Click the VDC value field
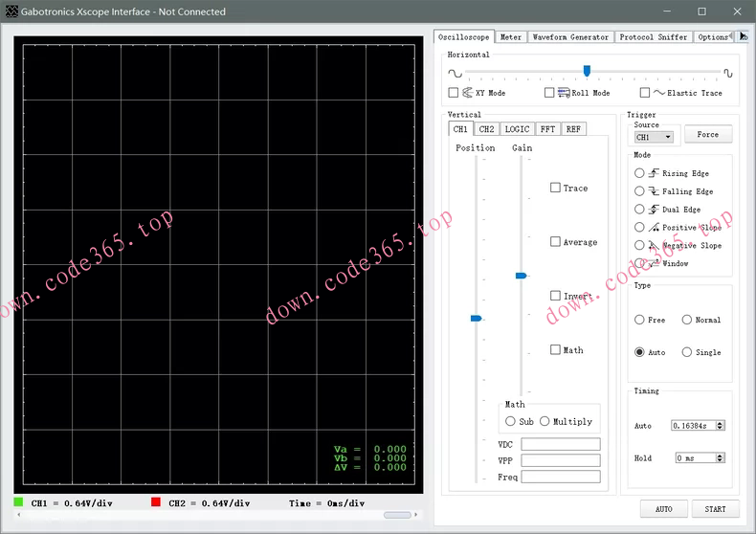Screen dimensions: 756x534 (x=561, y=444)
